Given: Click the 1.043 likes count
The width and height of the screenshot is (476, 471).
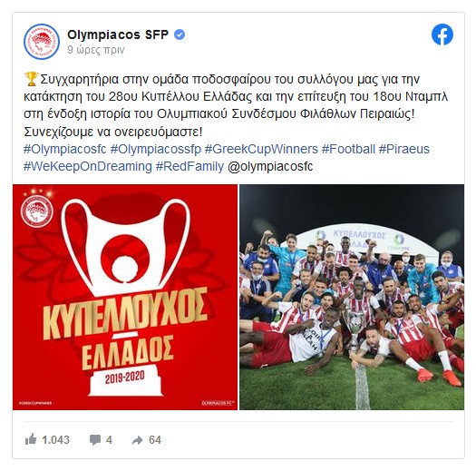Looking at the screenshot, I should (x=55, y=440).
